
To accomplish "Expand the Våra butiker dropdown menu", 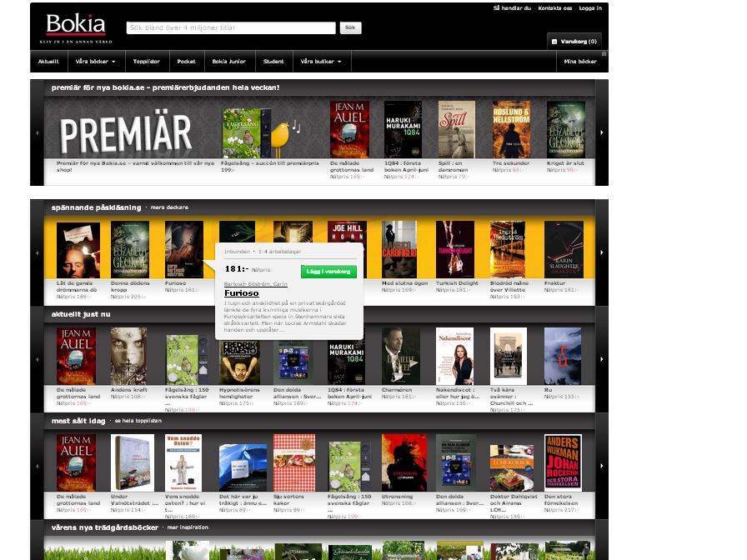I will coord(321,62).
